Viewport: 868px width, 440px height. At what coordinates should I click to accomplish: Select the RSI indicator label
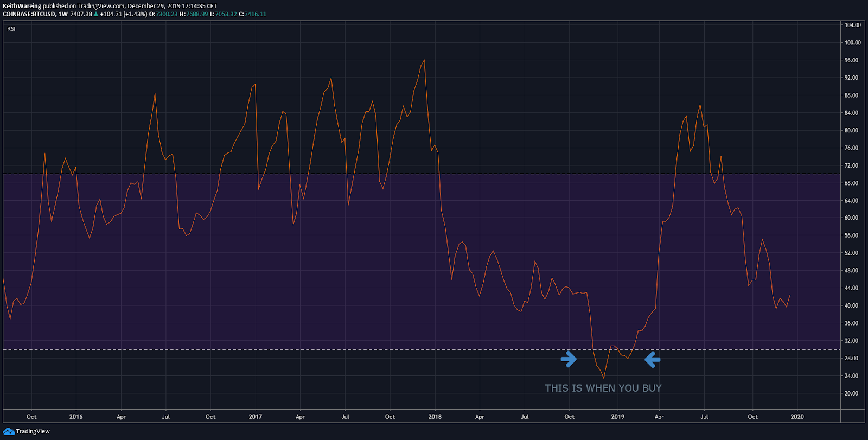[x=11, y=29]
